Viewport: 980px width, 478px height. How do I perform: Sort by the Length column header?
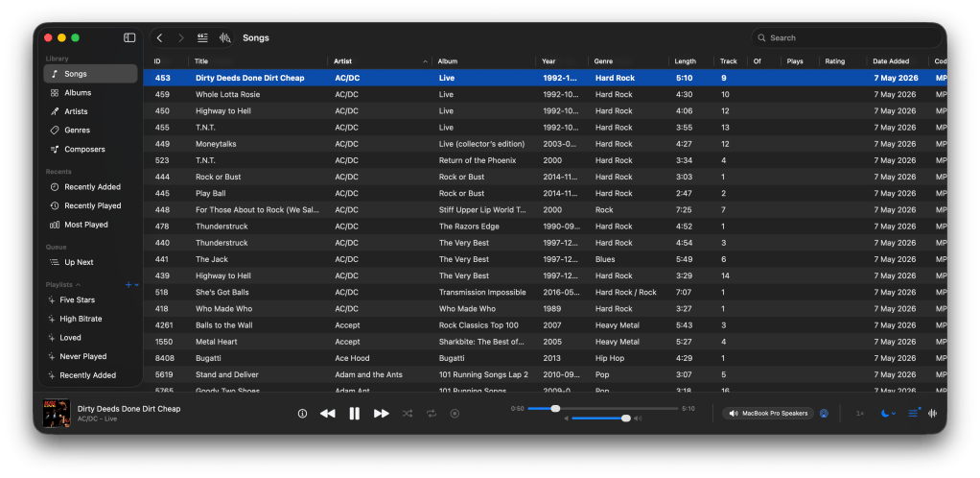click(x=691, y=61)
